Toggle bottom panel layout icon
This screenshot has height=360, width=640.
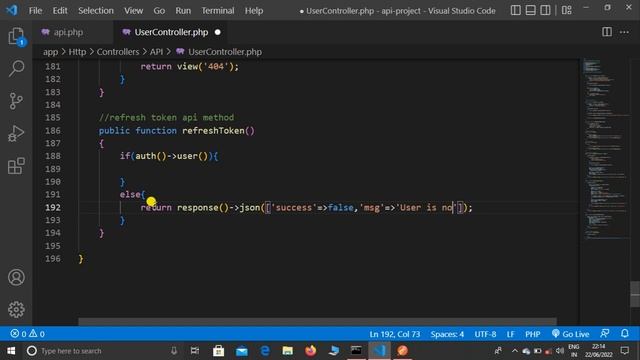tap(530, 10)
